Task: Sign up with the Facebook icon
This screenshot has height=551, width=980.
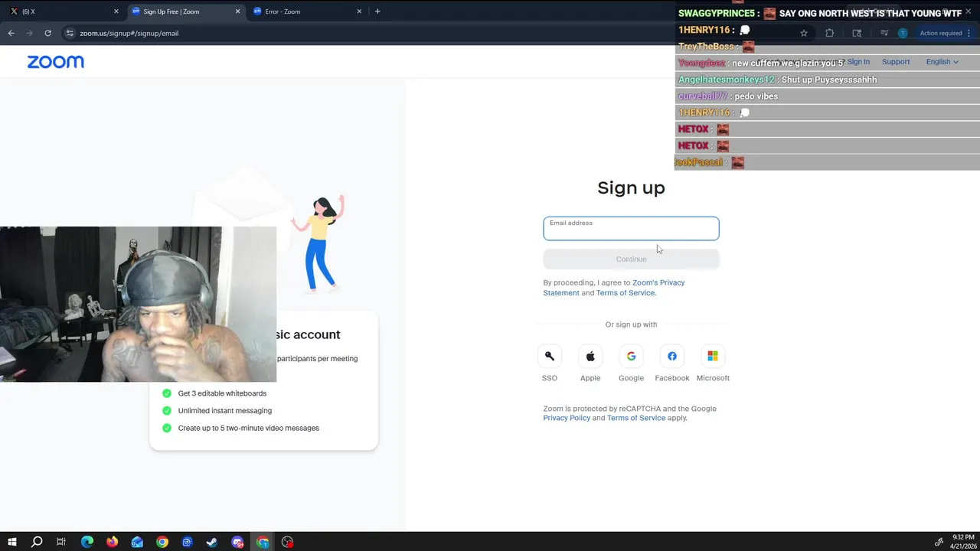Action: [x=672, y=356]
